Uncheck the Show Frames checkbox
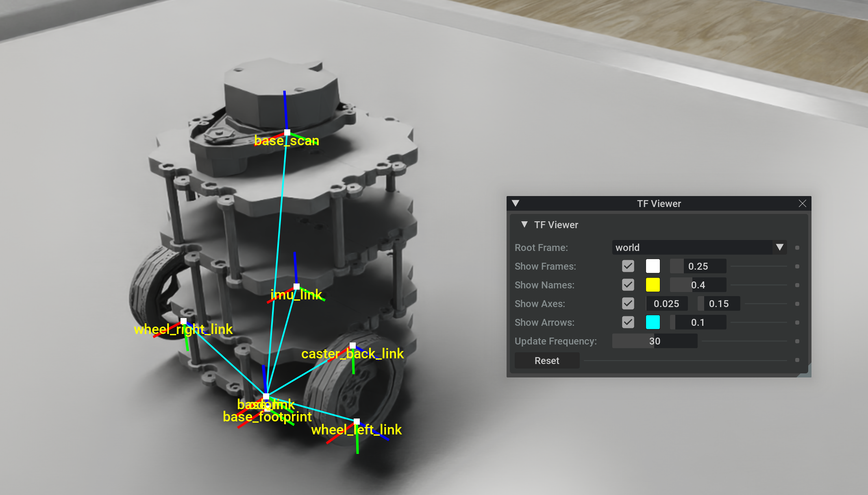This screenshot has height=495, width=868. (628, 266)
